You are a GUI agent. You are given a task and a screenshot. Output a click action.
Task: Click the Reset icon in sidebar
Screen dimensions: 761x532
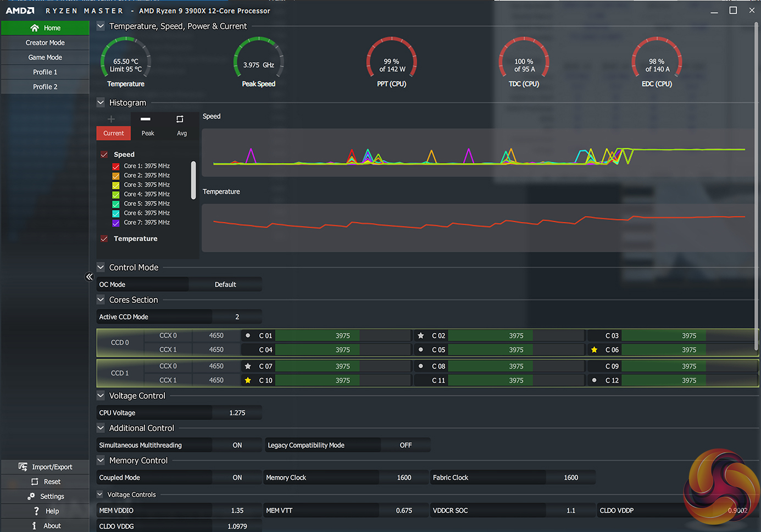coord(35,481)
